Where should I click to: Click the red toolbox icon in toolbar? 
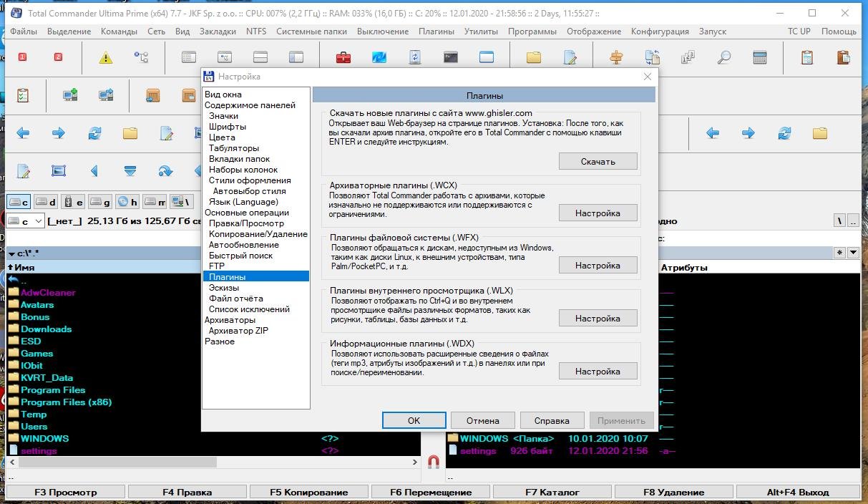pyautogui.click(x=343, y=57)
